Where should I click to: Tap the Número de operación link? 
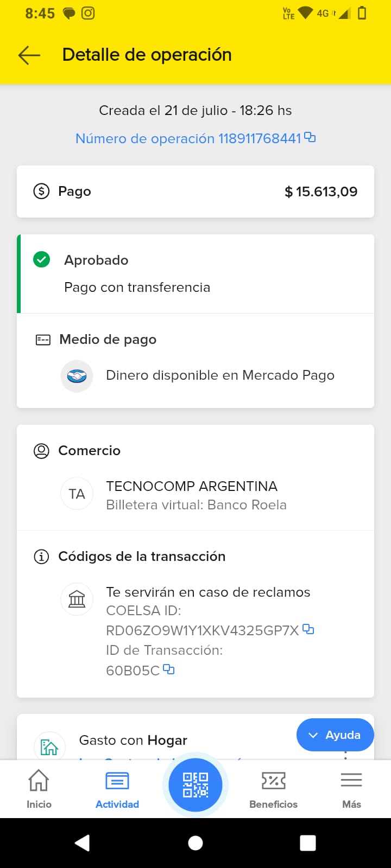(x=188, y=139)
